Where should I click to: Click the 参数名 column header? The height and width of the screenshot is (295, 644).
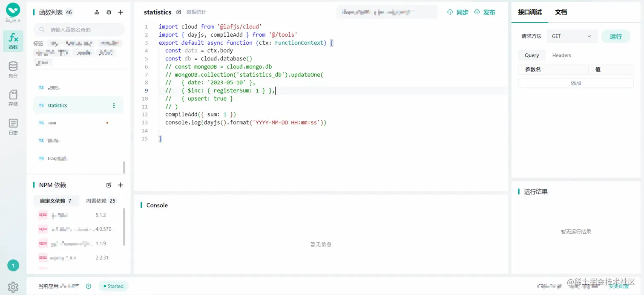coord(533,69)
